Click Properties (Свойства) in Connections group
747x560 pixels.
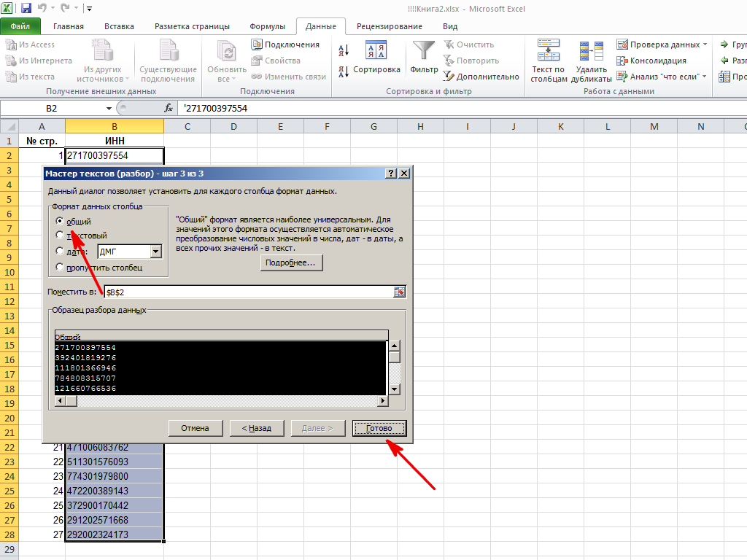276,61
